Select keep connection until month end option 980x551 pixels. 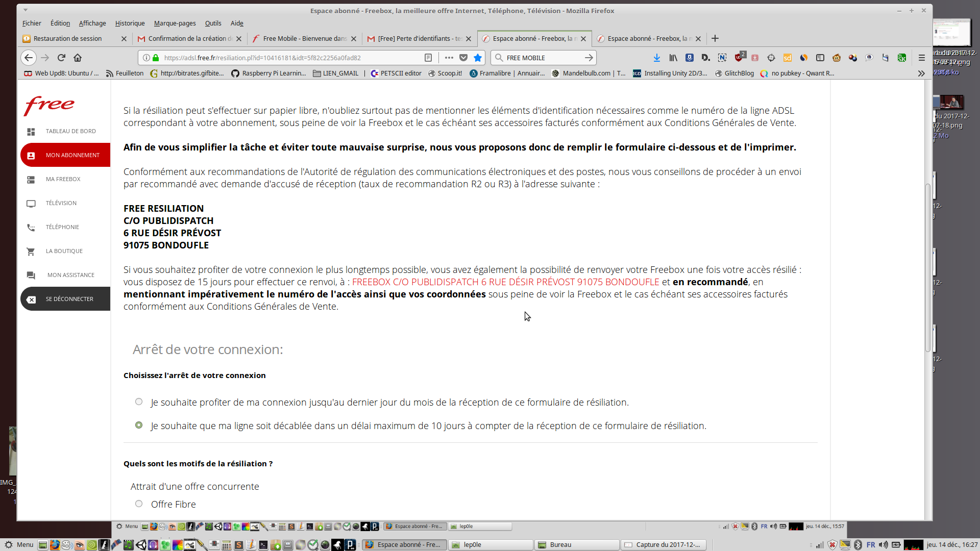(x=139, y=402)
